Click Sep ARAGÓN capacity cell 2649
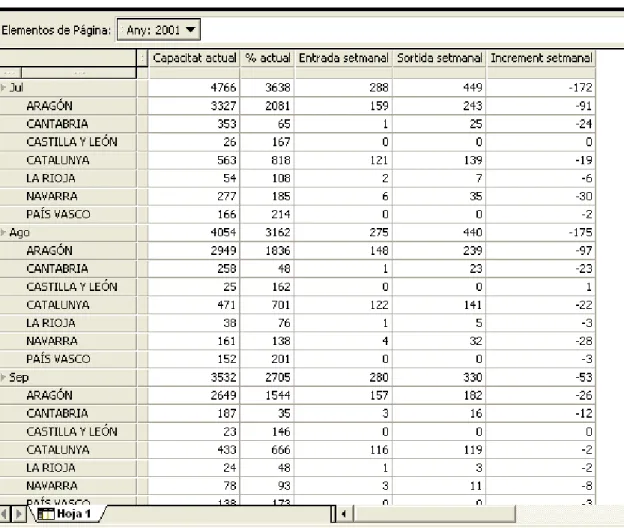The height and width of the screenshot is (528, 624). pyautogui.click(x=194, y=396)
